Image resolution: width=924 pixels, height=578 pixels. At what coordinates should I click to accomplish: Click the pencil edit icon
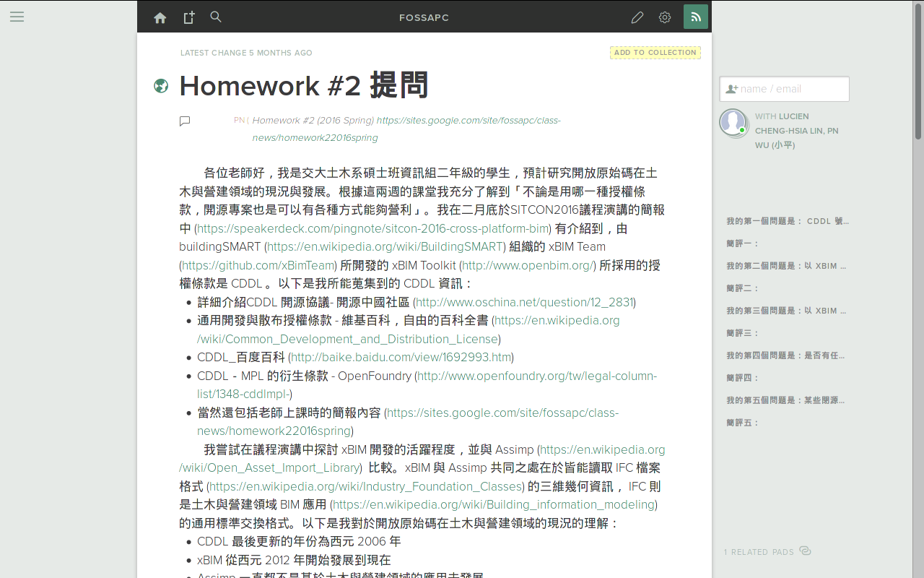click(x=637, y=17)
